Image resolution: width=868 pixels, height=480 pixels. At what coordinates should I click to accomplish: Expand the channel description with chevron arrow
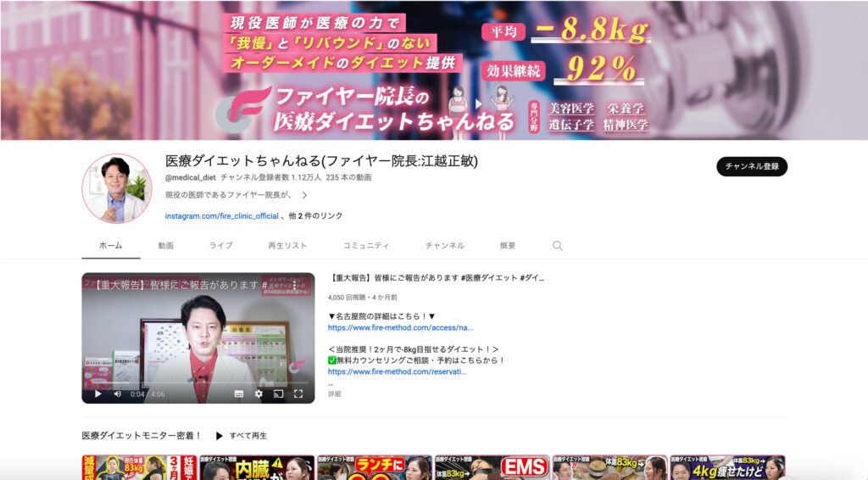tap(304, 195)
